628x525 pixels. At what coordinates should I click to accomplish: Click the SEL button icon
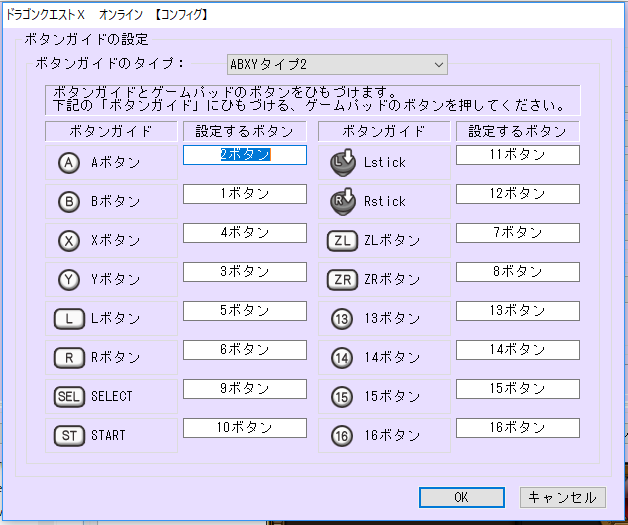point(69,396)
